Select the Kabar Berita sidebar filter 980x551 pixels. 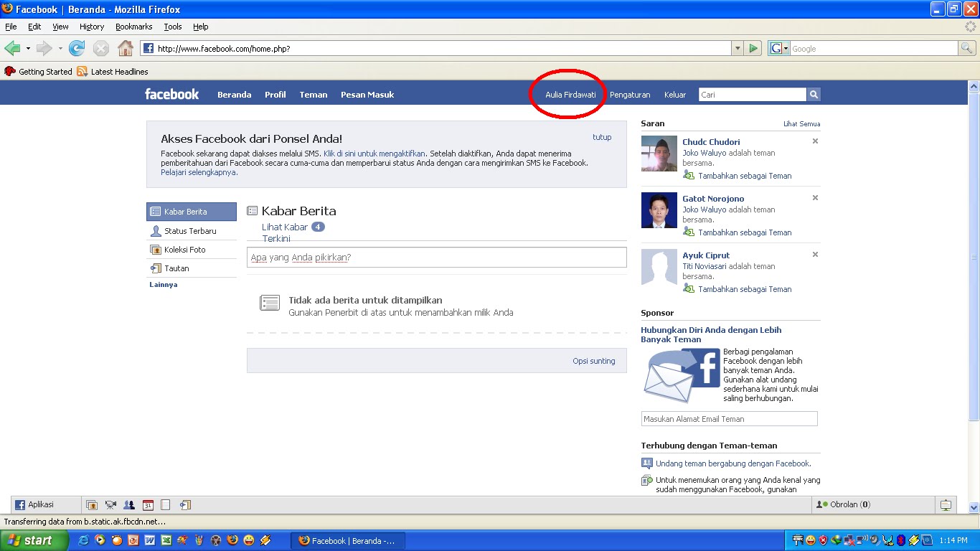tap(192, 212)
